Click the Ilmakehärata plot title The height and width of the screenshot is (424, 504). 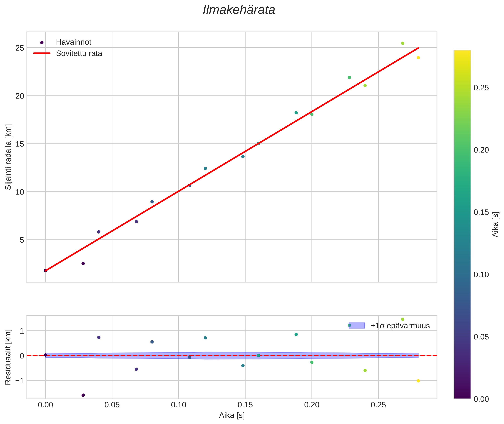click(239, 10)
